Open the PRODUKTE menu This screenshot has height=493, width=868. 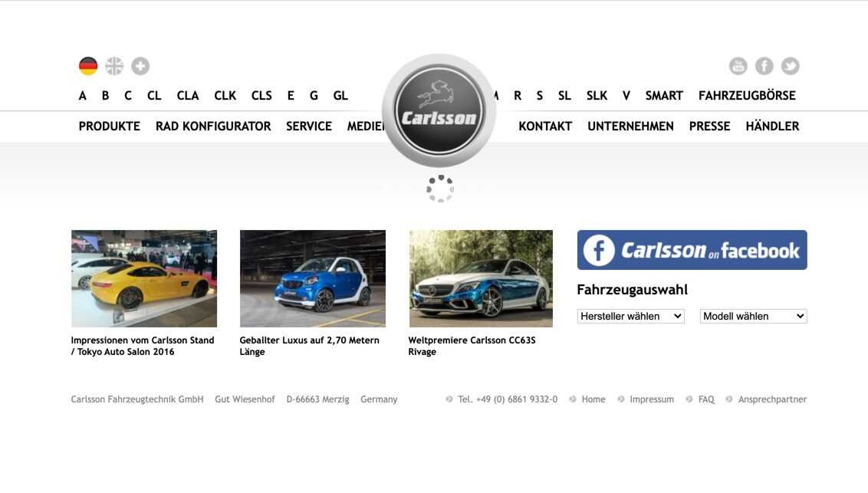pyautogui.click(x=109, y=127)
